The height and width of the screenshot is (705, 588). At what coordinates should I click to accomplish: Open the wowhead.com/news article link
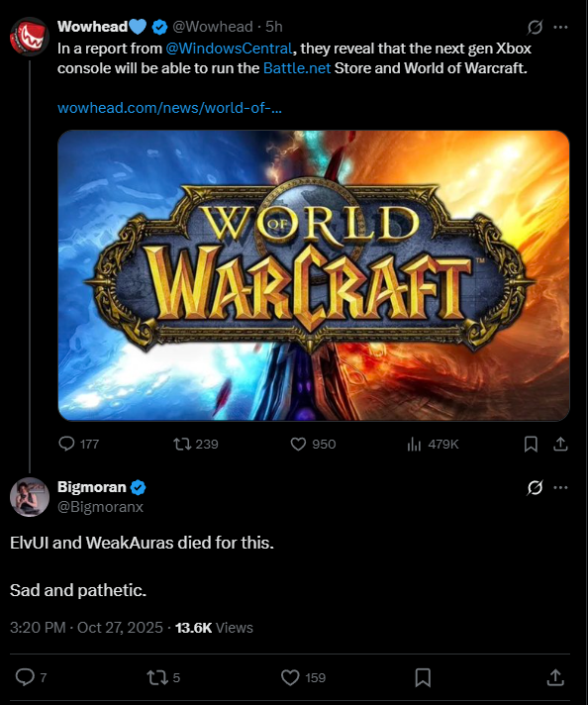coord(169,108)
